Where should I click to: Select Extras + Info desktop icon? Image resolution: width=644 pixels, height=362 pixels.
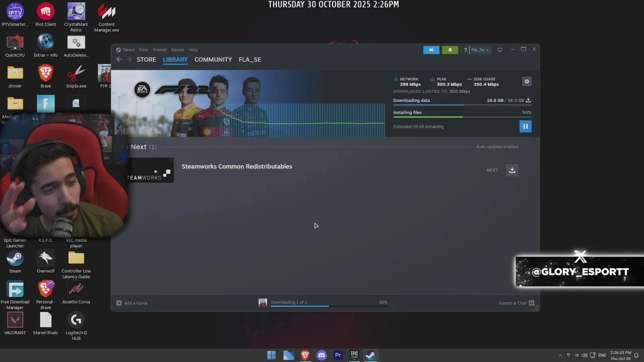point(46,46)
